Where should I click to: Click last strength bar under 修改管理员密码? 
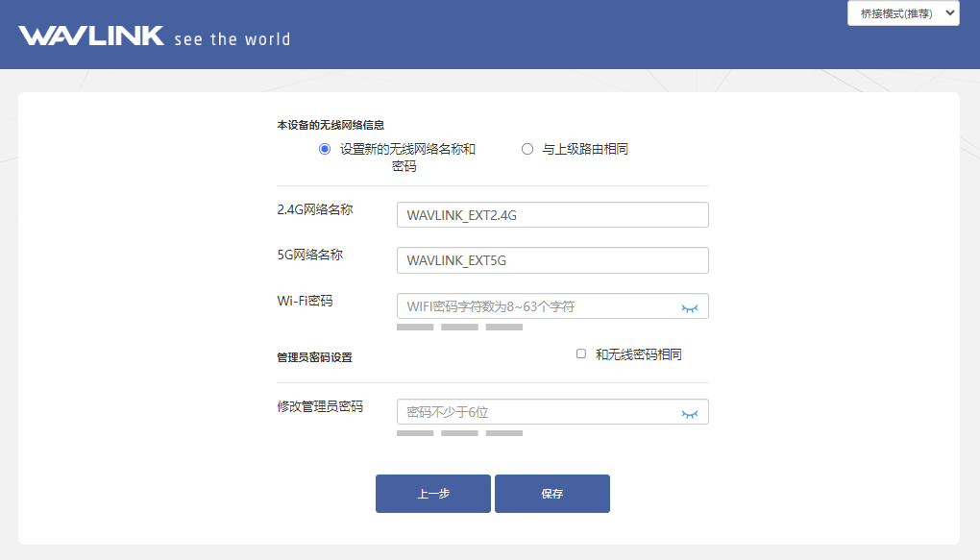(504, 433)
